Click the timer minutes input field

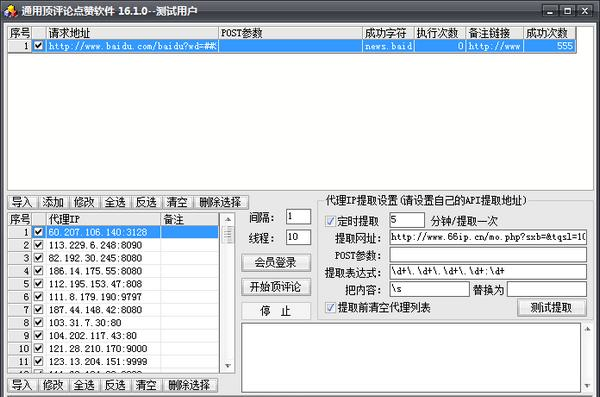407,220
